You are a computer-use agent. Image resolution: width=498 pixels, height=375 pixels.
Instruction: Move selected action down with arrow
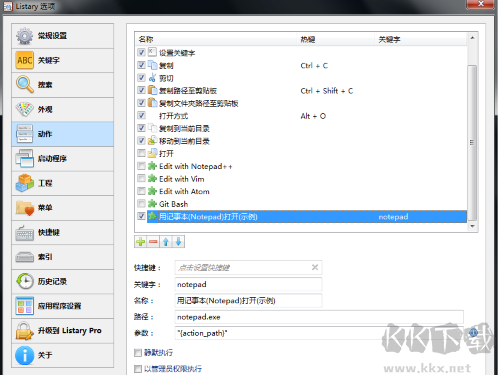[x=178, y=242]
